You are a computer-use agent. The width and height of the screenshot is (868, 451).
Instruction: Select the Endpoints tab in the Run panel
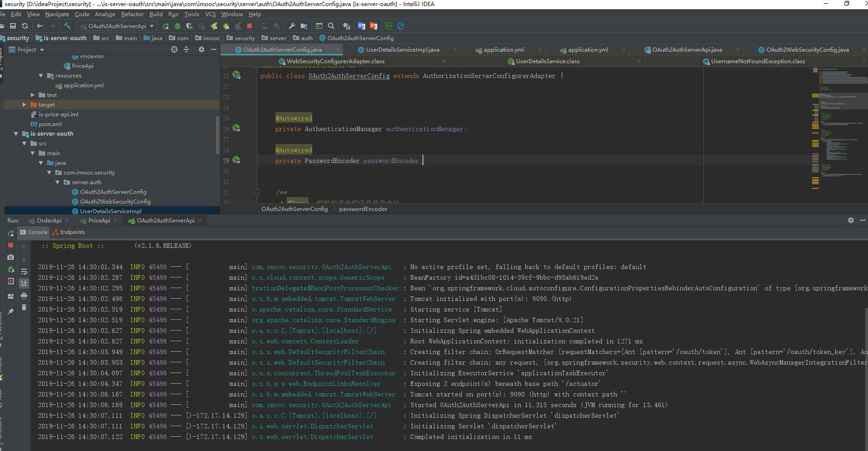68,232
